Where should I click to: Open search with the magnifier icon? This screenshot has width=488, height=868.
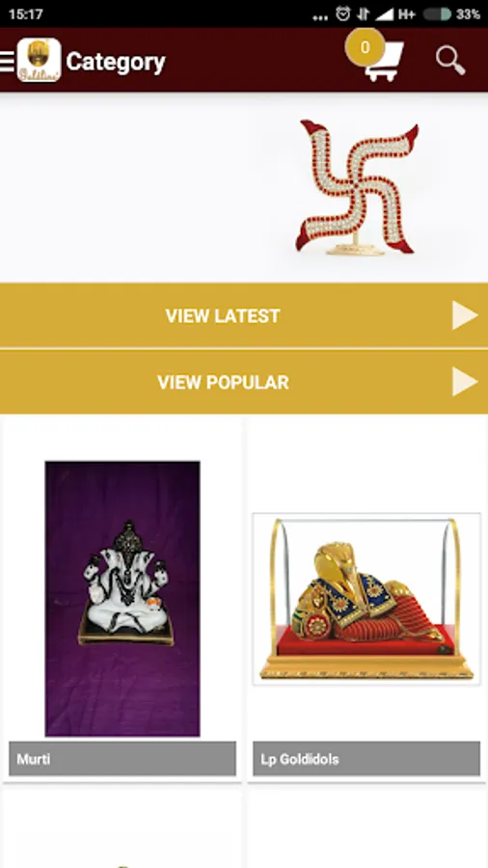coord(449,61)
